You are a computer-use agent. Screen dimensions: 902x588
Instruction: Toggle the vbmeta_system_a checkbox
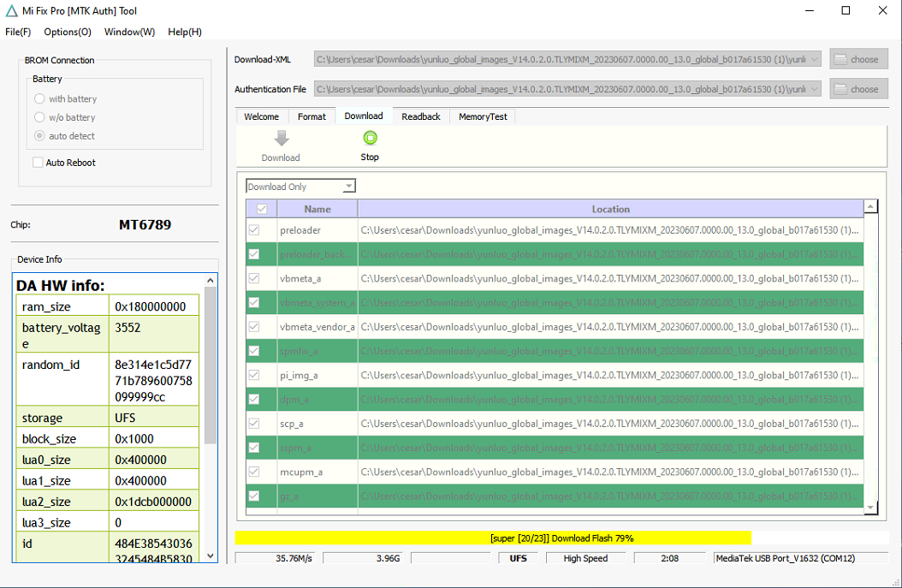pos(253,303)
